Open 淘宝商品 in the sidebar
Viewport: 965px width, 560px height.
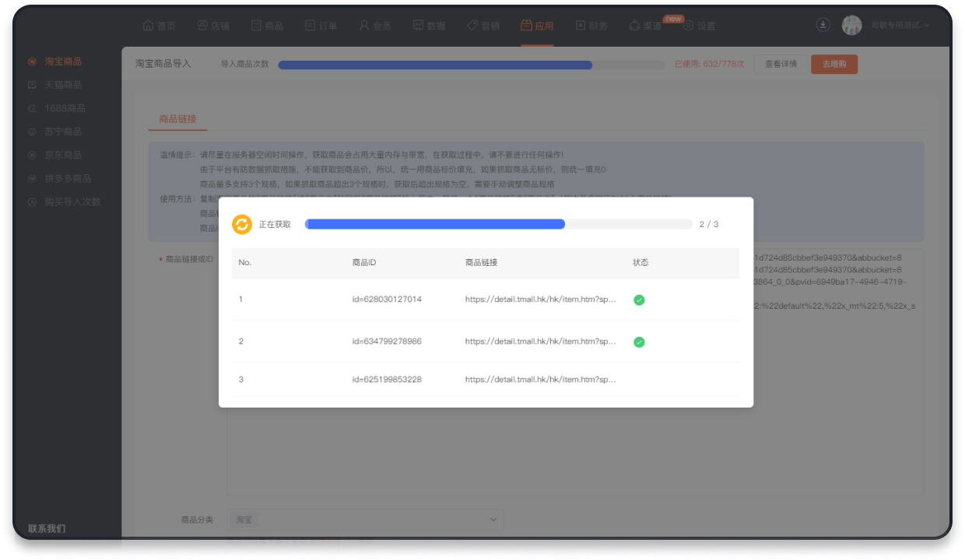pyautogui.click(x=62, y=61)
